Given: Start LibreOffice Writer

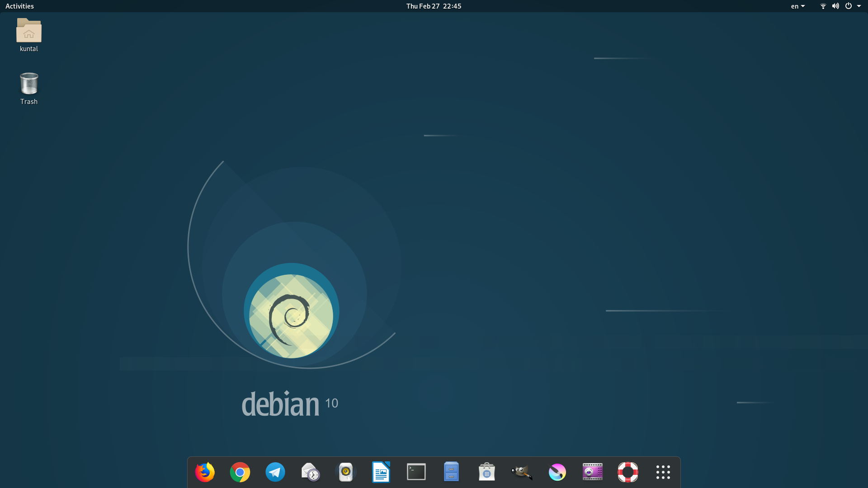Looking at the screenshot, I should [x=381, y=472].
